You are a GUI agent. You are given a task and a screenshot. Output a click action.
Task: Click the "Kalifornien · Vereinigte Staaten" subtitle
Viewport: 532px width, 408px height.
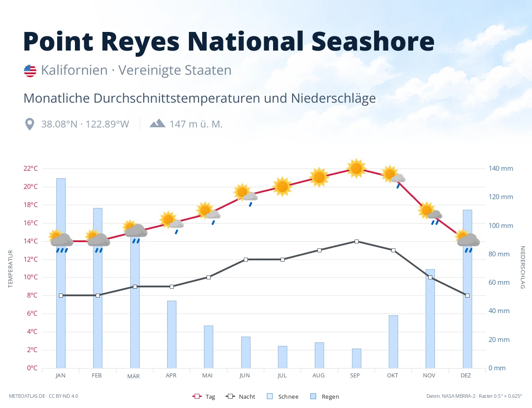tap(136, 70)
